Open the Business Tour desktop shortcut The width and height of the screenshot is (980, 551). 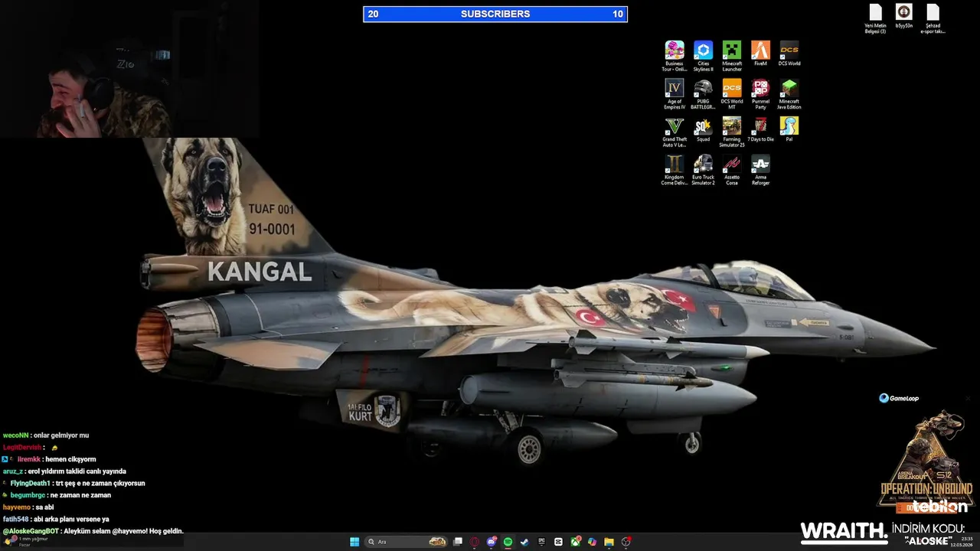click(675, 56)
